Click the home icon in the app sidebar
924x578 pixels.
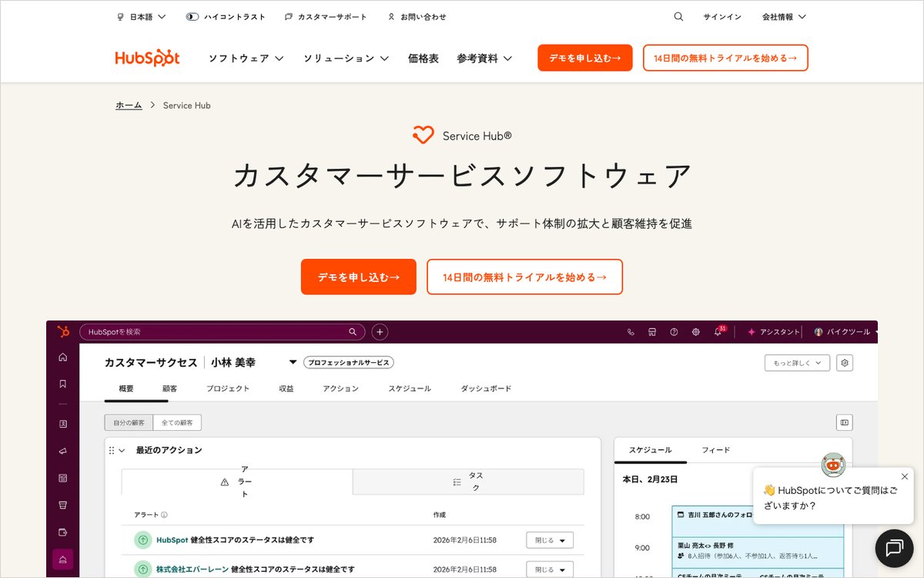[x=63, y=358]
